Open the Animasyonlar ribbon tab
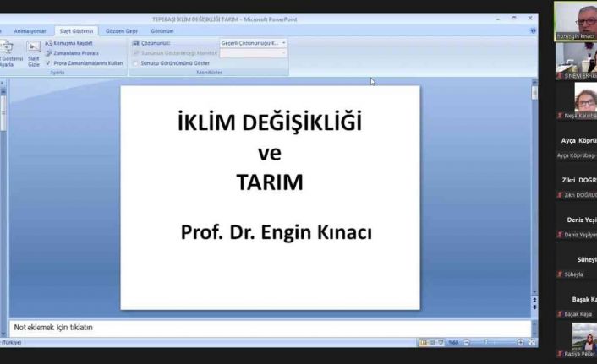Viewport: 597px width, 364px height. coord(30,31)
